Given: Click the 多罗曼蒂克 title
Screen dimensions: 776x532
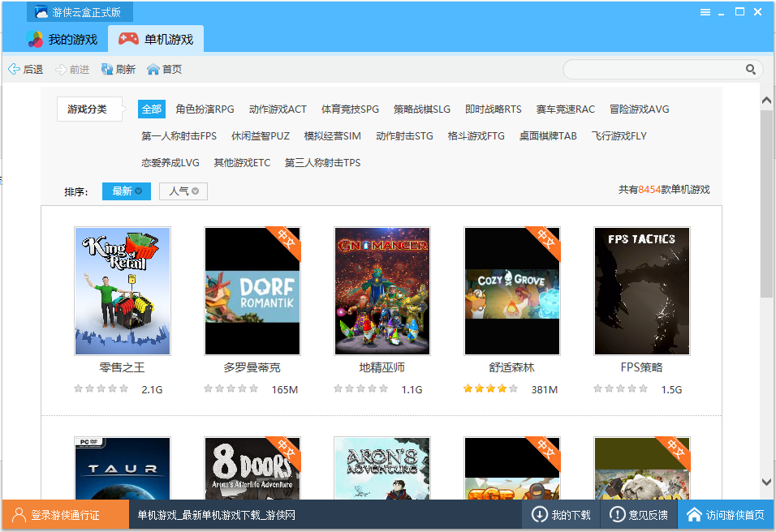Looking at the screenshot, I should [252, 367].
